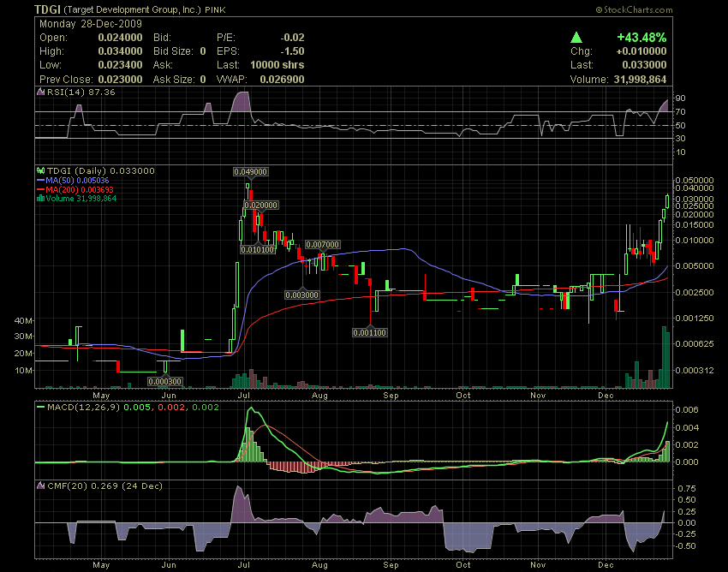Click the PINK exchange label
This screenshot has width=728, height=572.
pyautogui.click(x=216, y=10)
